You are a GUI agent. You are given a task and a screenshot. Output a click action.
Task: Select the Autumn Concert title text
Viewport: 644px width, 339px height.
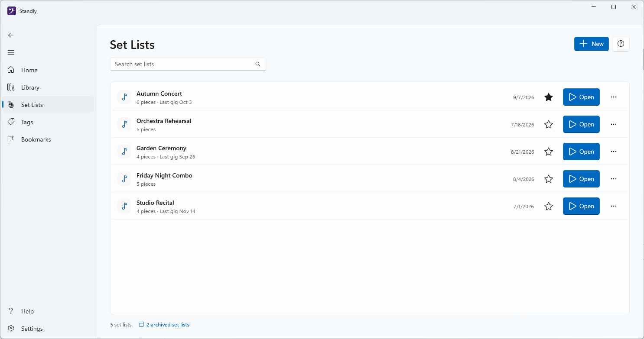tap(159, 94)
